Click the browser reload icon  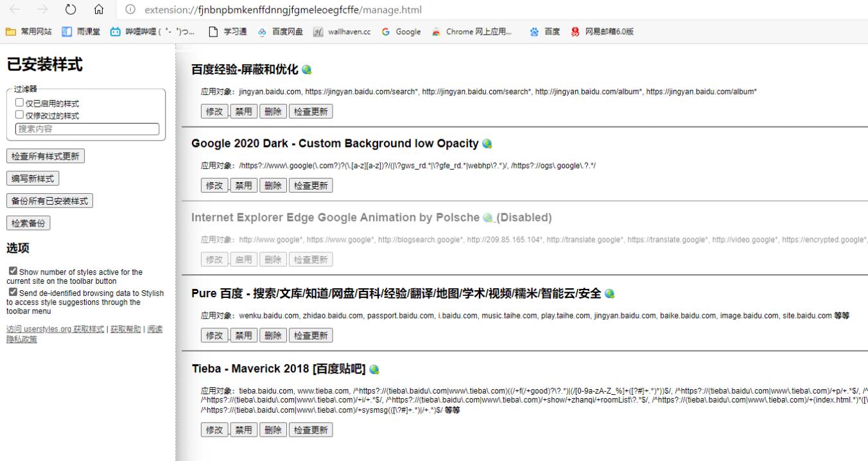(71, 10)
